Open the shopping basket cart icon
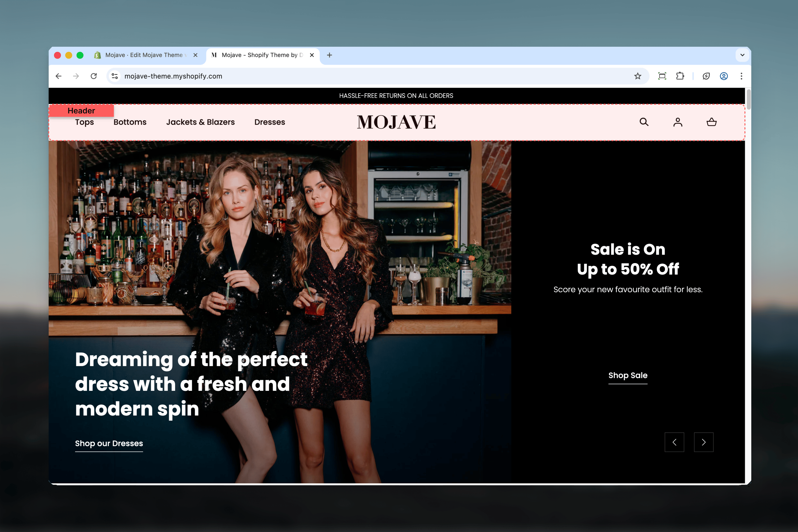The width and height of the screenshot is (798, 532). click(711, 122)
